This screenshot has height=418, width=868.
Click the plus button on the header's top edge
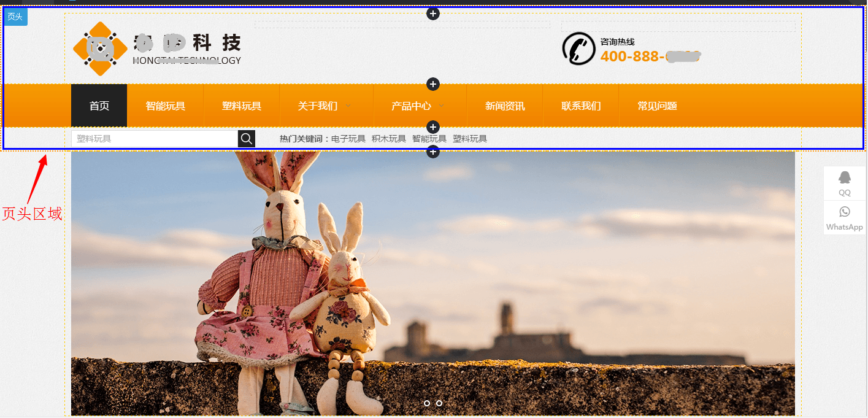[x=433, y=14]
